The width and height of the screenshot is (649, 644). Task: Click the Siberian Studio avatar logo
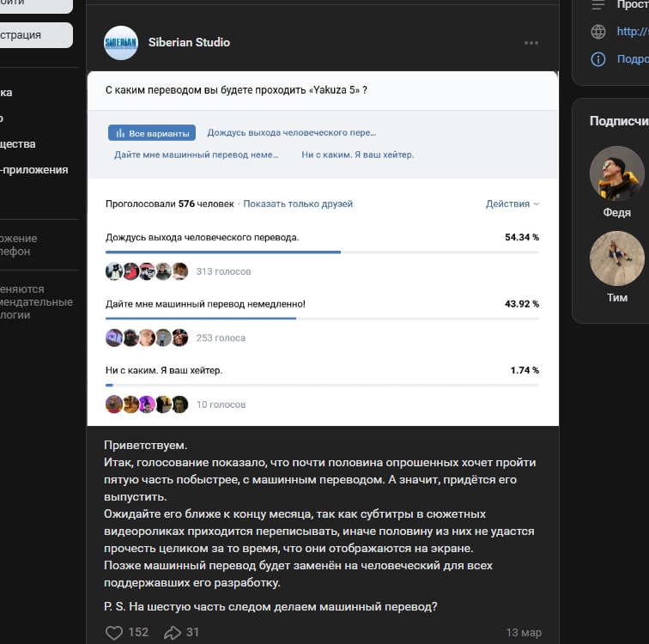pos(121,43)
